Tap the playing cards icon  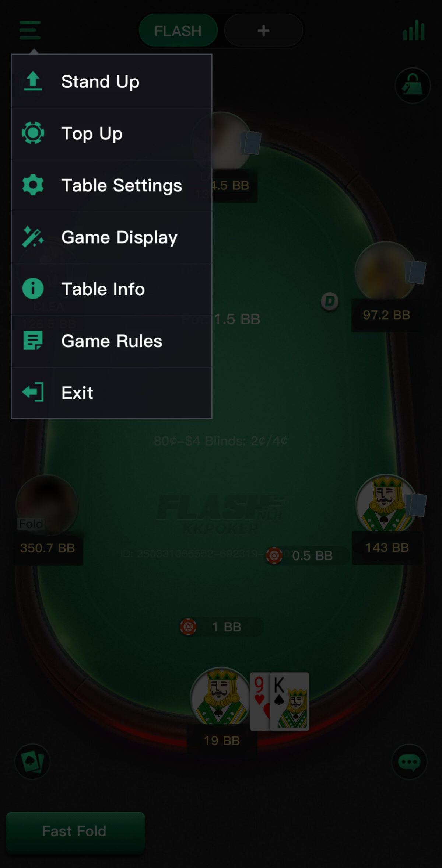[32, 761]
